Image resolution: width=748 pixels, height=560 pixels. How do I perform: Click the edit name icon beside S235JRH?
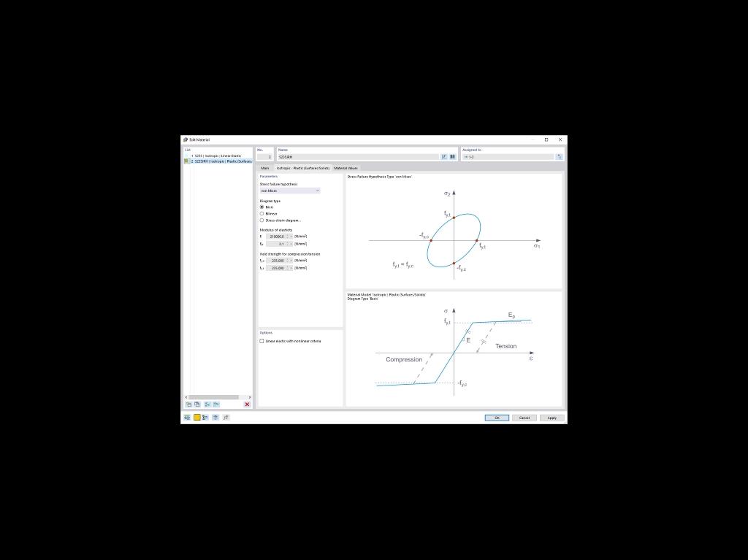(x=443, y=156)
